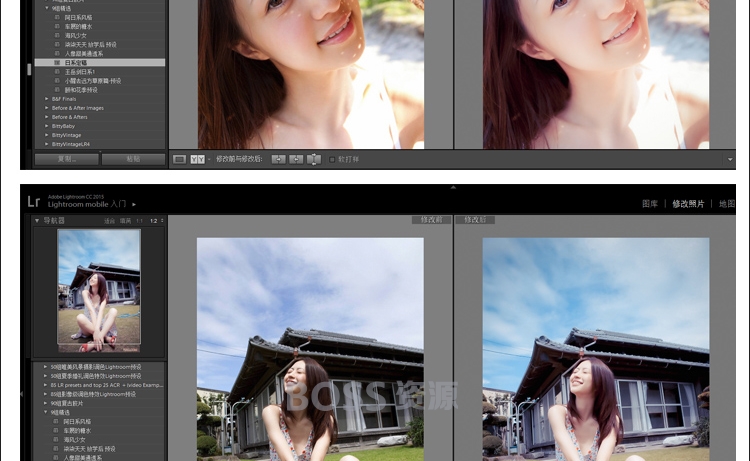Click the before photo in lower window
Image resolution: width=750 pixels, height=461 pixels.
(310, 349)
